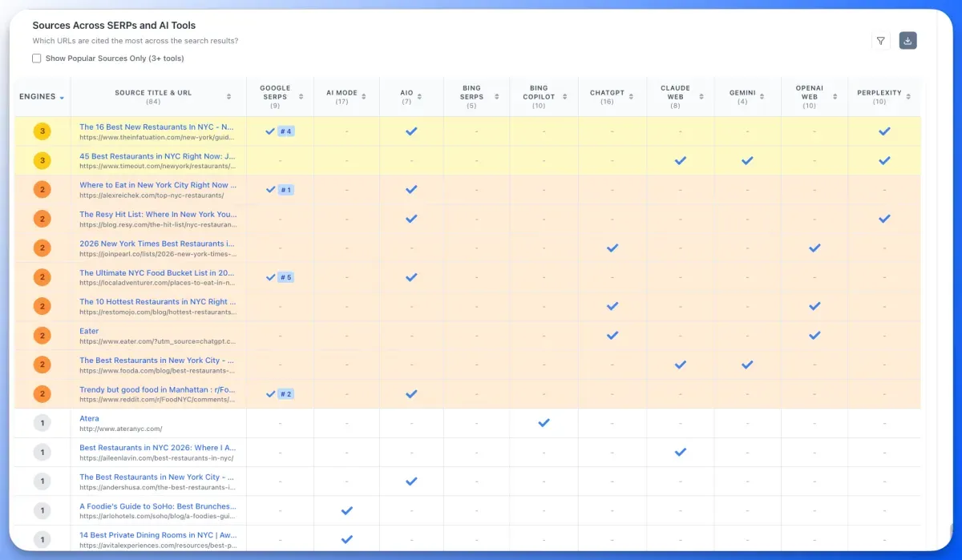Click the alexreichek.com URL text
The width and height of the screenshot is (962, 560).
(x=152, y=195)
